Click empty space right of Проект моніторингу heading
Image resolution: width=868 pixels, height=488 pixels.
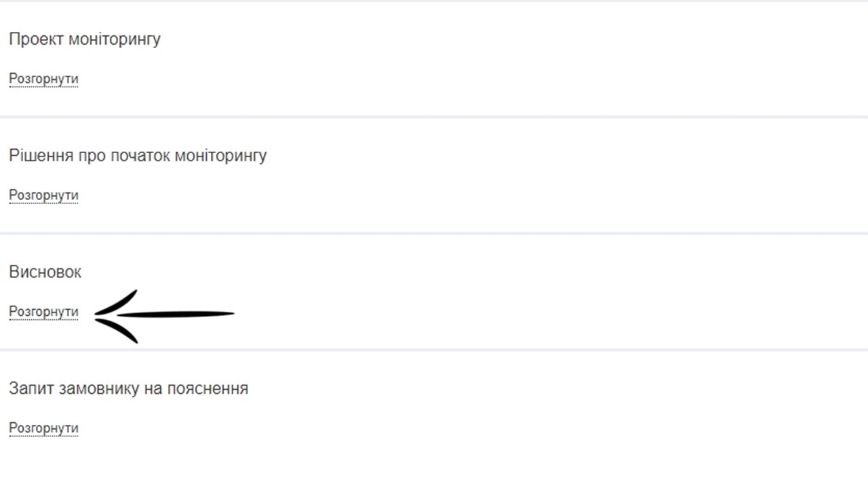click(x=475, y=39)
